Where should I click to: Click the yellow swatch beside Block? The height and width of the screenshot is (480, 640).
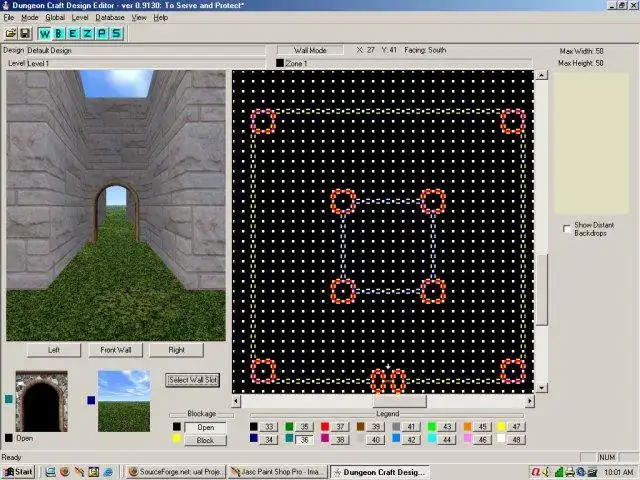click(x=176, y=439)
